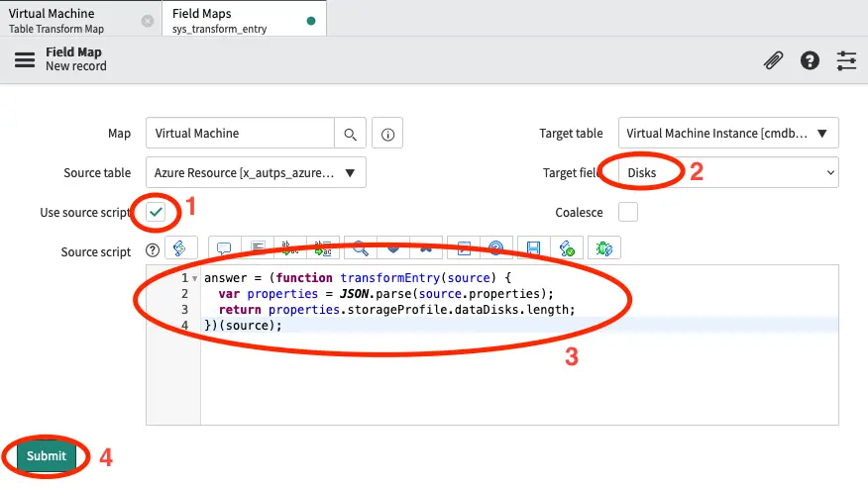Uncheck the Use source script checkbox
Viewport: 868px width, 488px height.
[x=156, y=212]
